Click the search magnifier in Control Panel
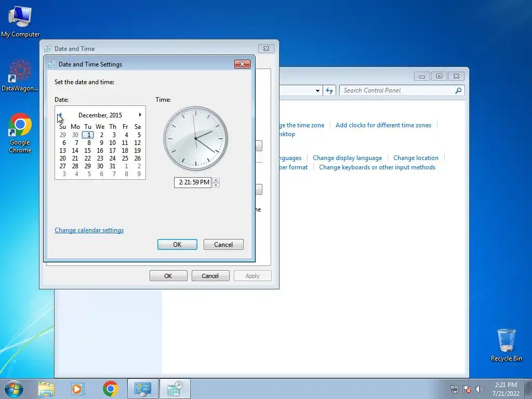 (x=458, y=90)
